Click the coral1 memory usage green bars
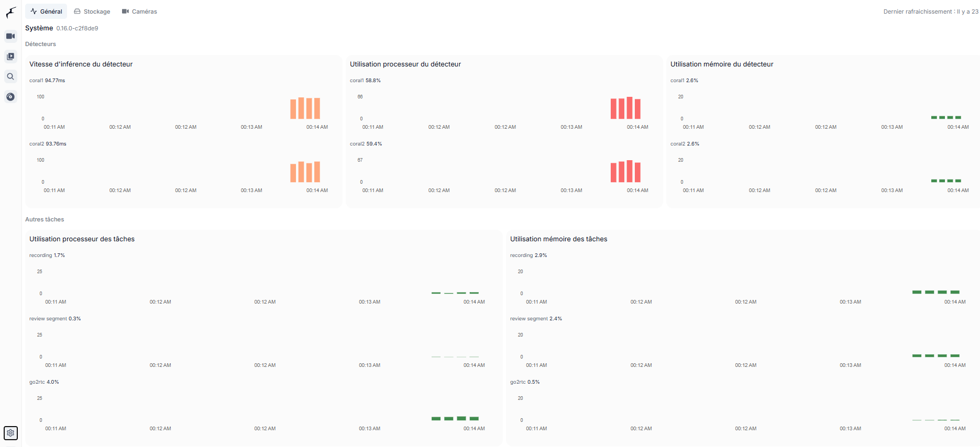The height and width of the screenshot is (447, 980). pos(946,117)
